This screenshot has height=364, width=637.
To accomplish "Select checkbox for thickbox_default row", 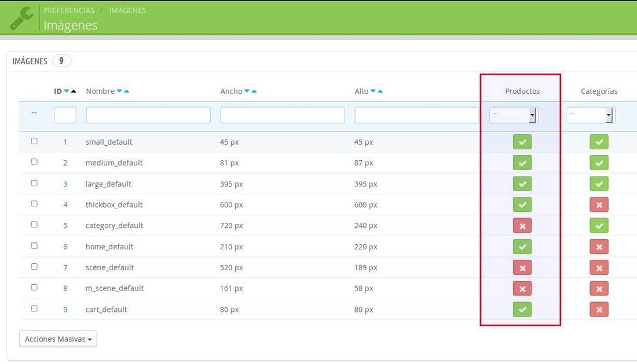I will [34, 204].
